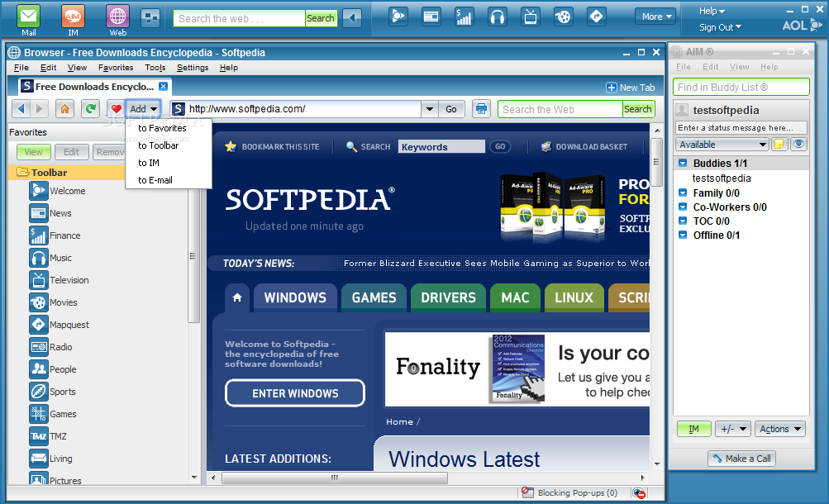Open People in Favorites list

tap(53, 368)
